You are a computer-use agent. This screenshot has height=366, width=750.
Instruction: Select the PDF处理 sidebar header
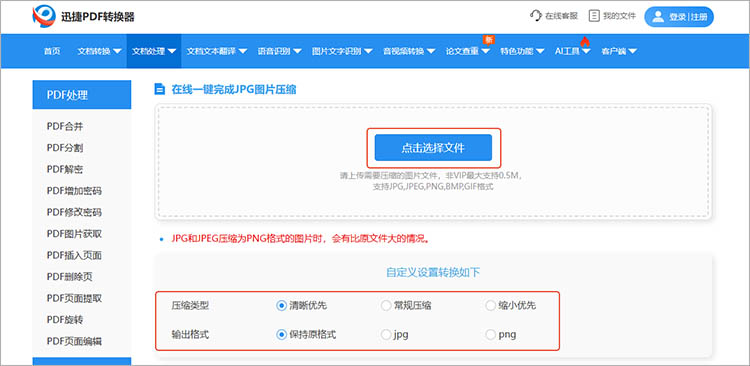(82, 95)
